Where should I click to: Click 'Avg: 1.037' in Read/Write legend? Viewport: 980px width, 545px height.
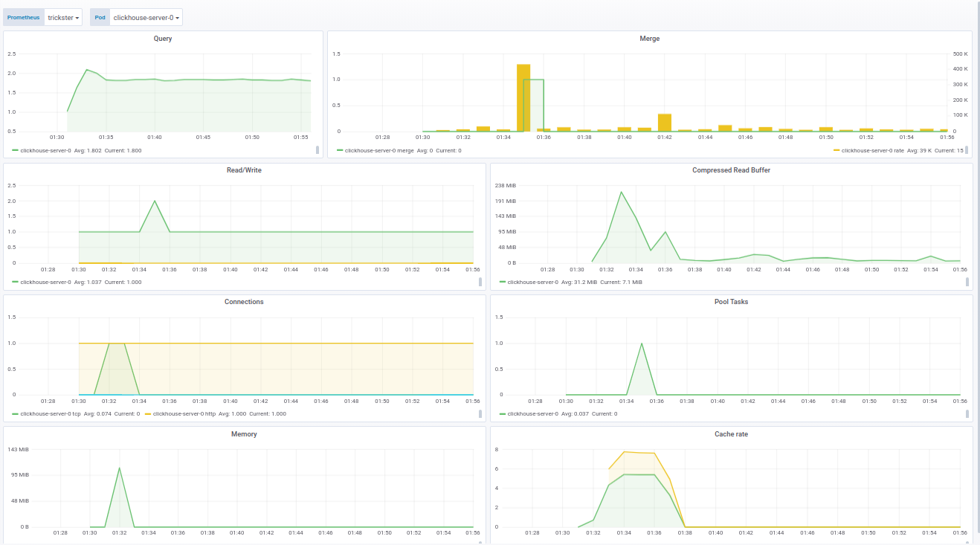[88, 282]
